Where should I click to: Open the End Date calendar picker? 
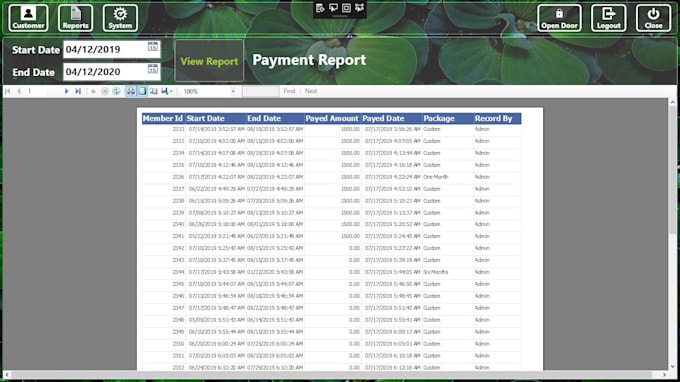(153, 69)
